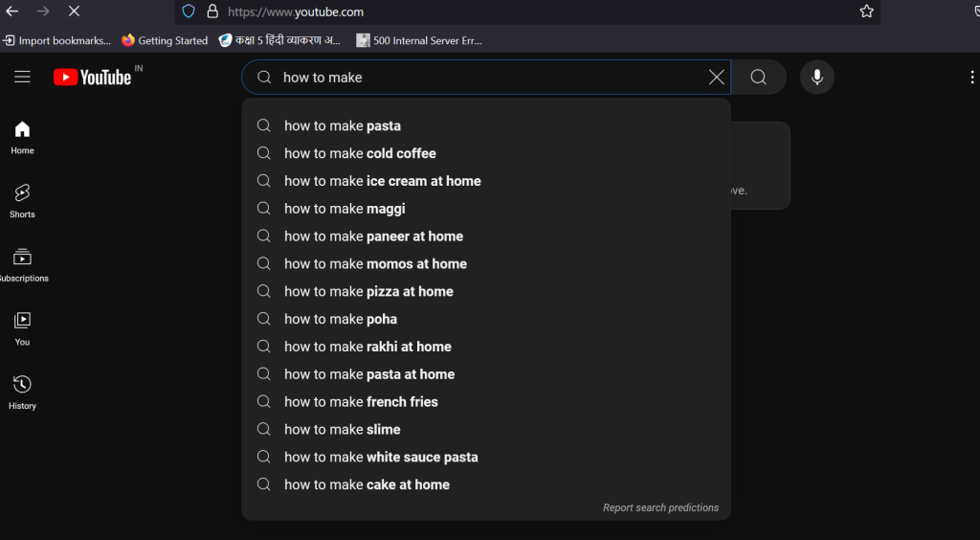Choose 'how to make cake at home'
The width and height of the screenshot is (980, 540).
[x=486, y=484]
